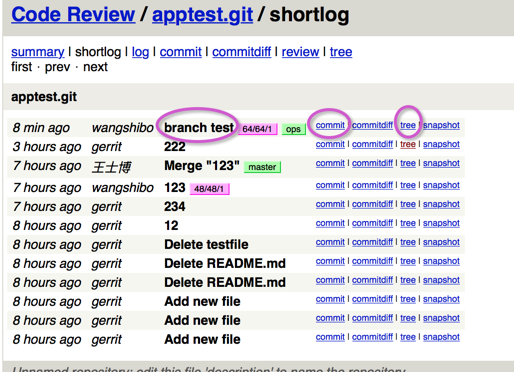The height and width of the screenshot is (372, 514).
Task: Open the commit view in navigation
Action: 181,52
